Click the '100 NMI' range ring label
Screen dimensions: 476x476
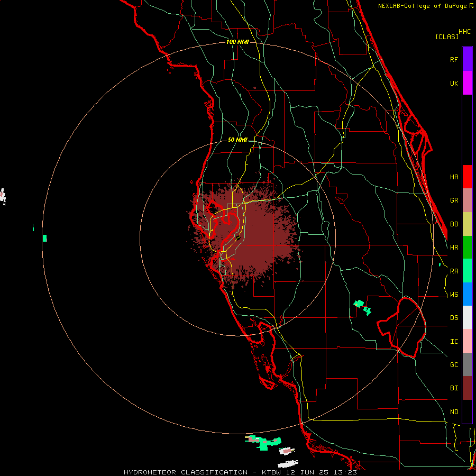pos(237,42)
